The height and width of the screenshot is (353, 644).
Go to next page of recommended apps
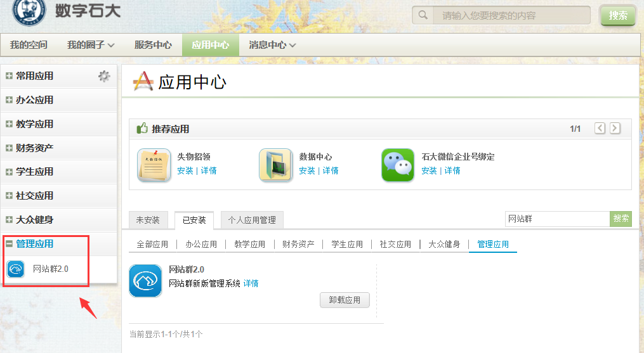615,129
